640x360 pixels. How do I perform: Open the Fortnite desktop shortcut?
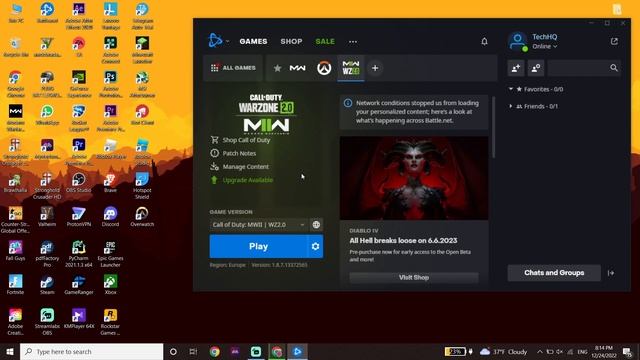[16, 285]
